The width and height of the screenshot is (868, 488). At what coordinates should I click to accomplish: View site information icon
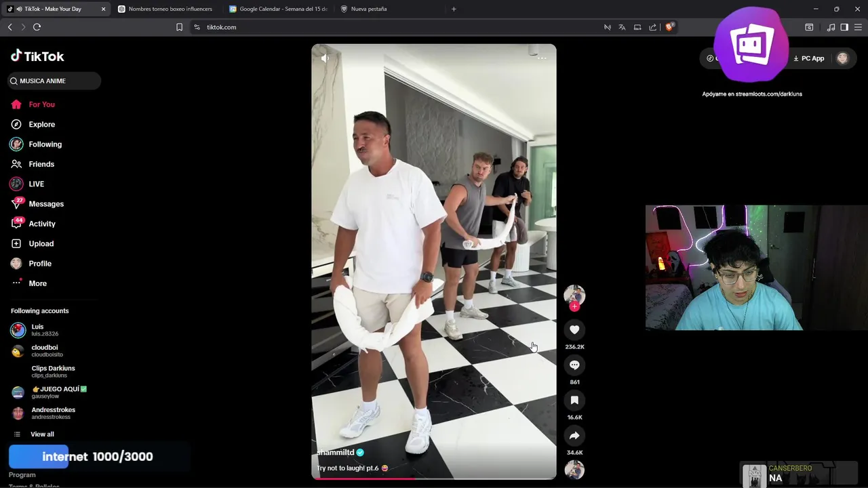[x=197, y=27]
